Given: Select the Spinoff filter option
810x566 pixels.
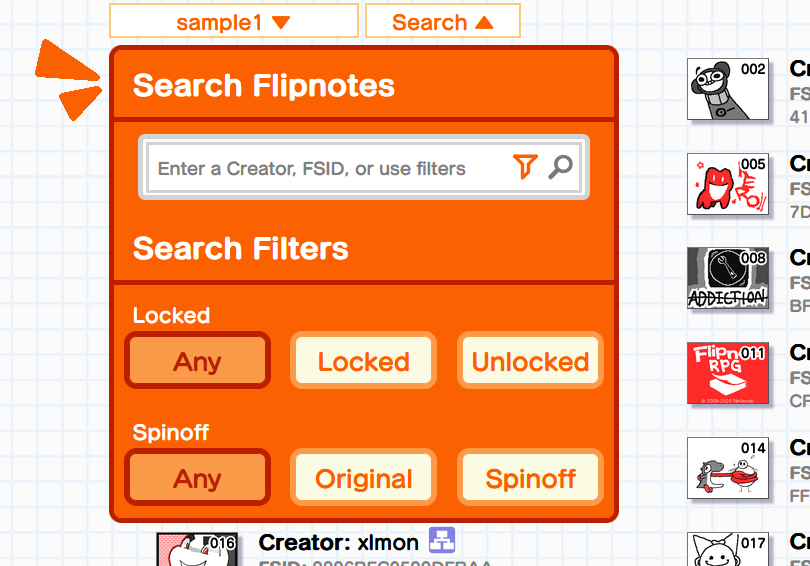Looking at the screenshot, I should (x=531, y=478).
